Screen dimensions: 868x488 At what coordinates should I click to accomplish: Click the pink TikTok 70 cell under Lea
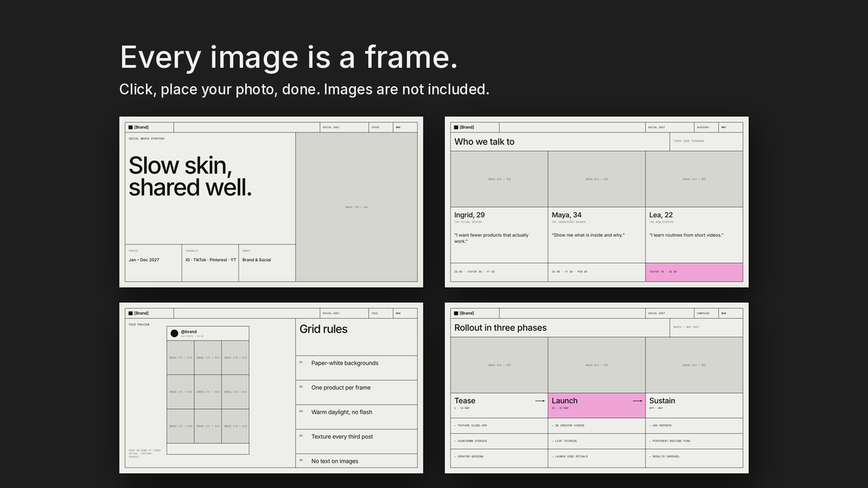[694, 272]
